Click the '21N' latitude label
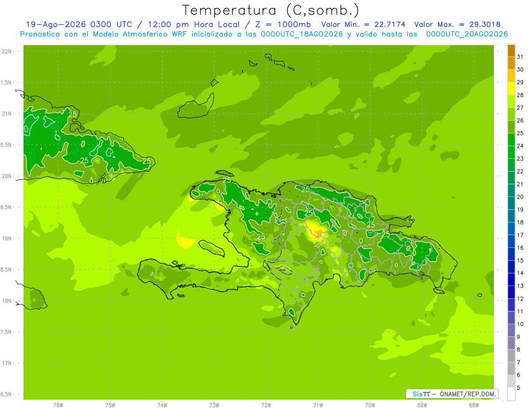This screenshot has height=411, width=532. pyautogui.click(x=7, y=114)
